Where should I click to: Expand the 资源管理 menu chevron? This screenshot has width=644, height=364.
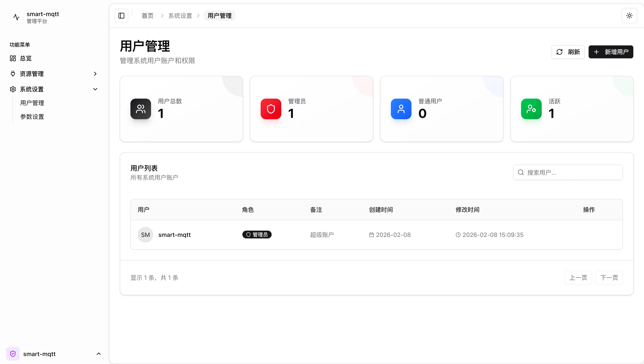pyautogui.click(x=95, y=74)
